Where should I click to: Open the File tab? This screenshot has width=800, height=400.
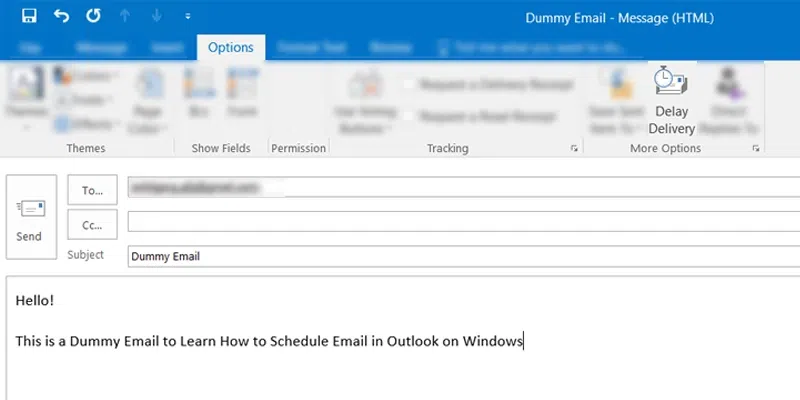[x=30, y=48]
